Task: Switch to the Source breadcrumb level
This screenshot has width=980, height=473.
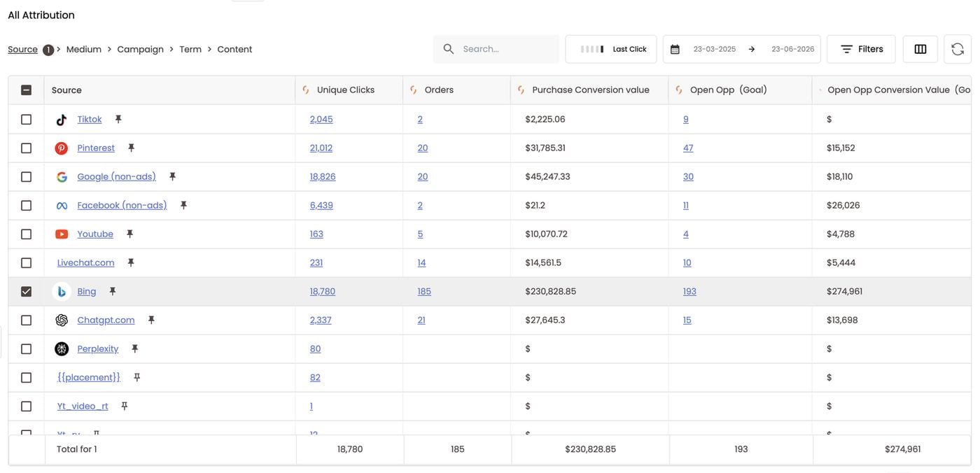Action: (22, 49)
